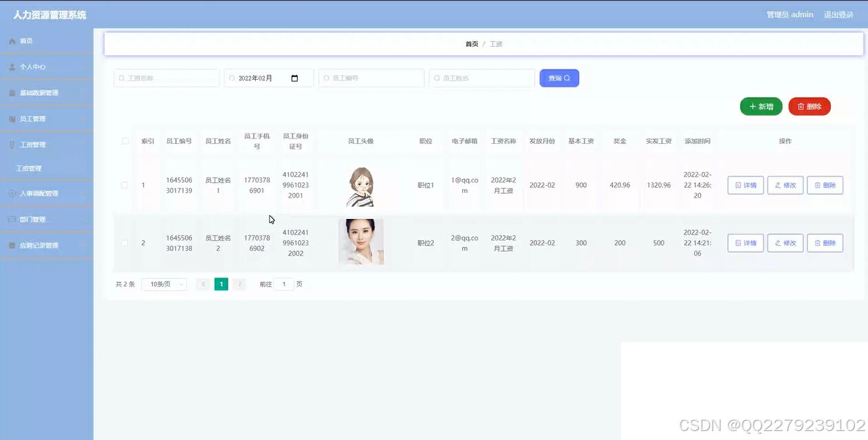The height and width of the screenshot is (440, 868).
Task: Click 退出登录 at the top right
Action: click(838, 14)
